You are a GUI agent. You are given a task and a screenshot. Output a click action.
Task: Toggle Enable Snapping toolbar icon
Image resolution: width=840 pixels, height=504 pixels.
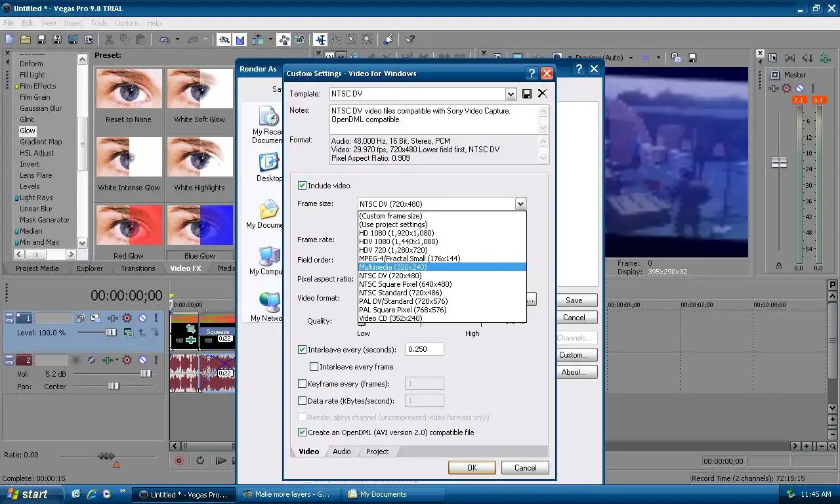224,39
